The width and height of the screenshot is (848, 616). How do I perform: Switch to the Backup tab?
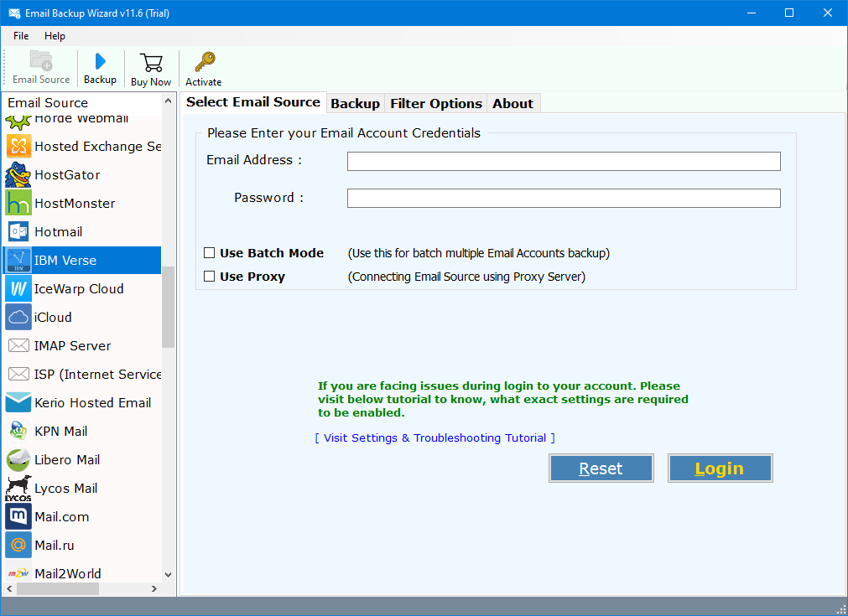[x=356, y=104]
